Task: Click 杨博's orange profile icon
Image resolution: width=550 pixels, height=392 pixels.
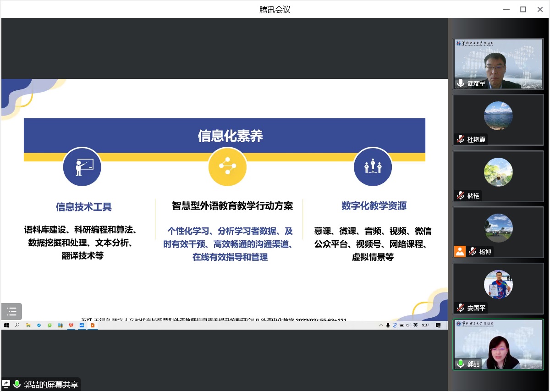Action: [x=460, y=251]
